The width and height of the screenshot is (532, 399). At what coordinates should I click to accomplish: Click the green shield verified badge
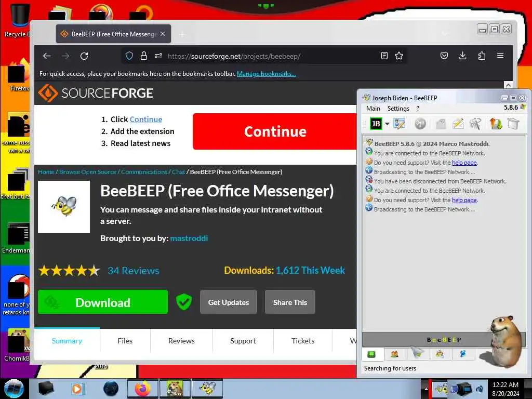coord(184,302)
